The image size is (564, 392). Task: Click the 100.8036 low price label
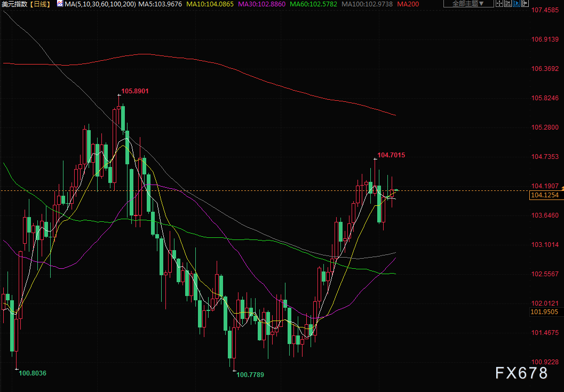33,373
